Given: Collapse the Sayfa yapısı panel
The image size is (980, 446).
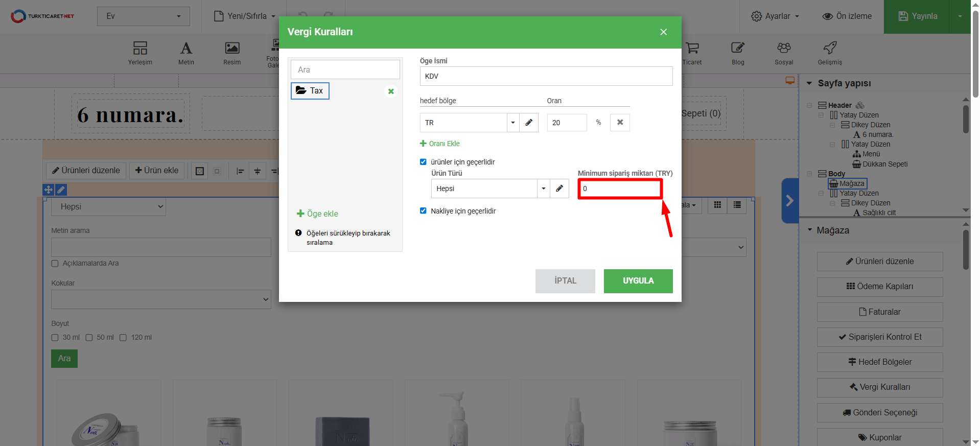Looking at the screenshot, I should click(x=809, y=83).
